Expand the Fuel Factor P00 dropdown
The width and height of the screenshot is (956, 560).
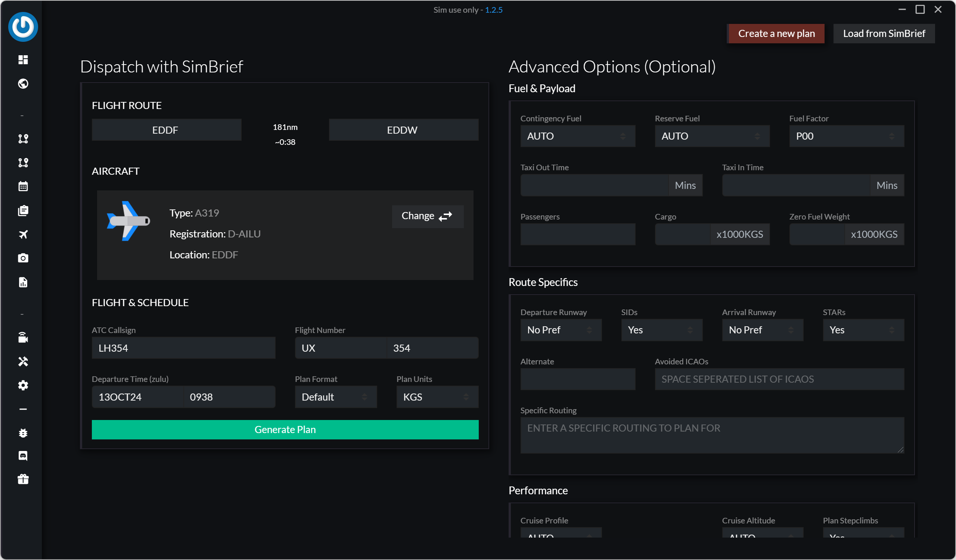846,136
